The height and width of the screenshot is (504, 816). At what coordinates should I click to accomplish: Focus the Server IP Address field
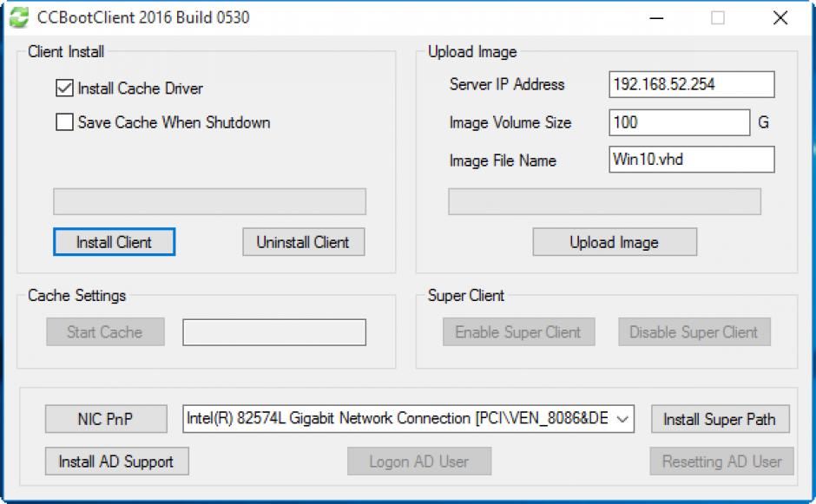[692, 84]
